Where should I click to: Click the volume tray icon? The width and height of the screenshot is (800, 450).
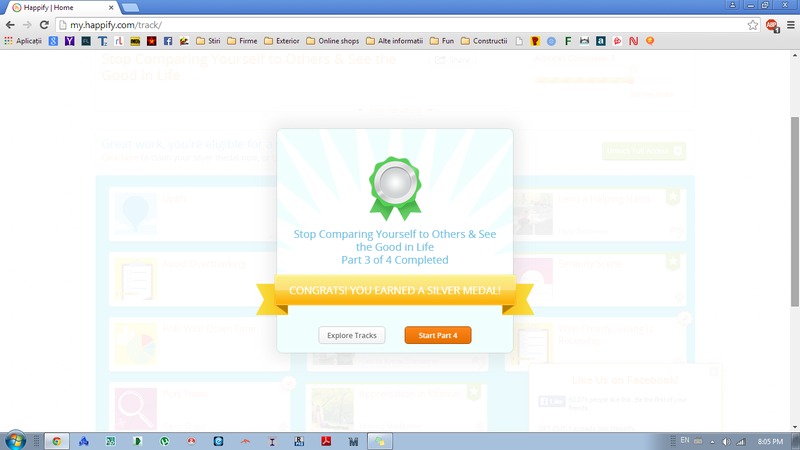point(726,442)
